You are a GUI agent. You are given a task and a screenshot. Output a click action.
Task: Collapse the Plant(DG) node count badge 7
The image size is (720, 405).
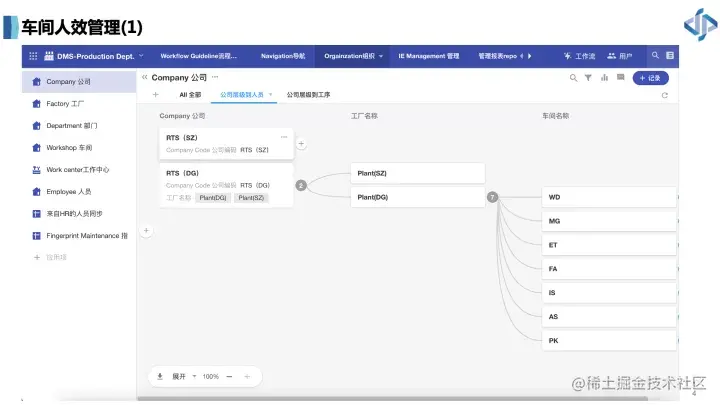[x=492, y=197]
